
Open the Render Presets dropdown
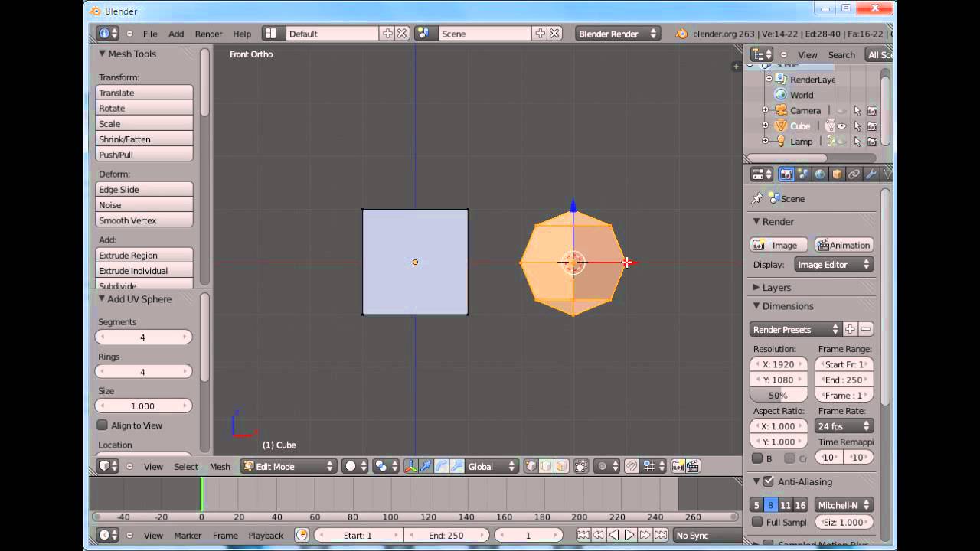795,329
